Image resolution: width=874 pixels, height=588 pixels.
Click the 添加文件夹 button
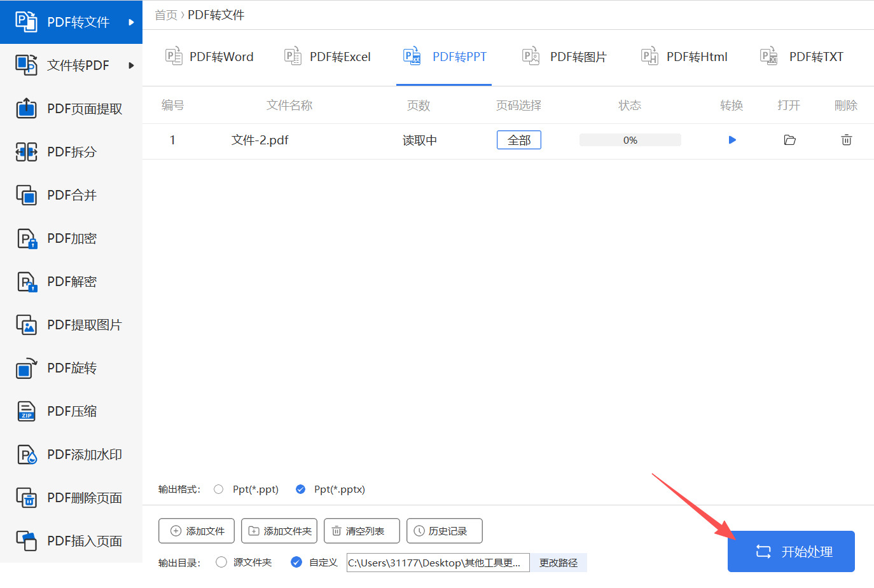click(x=279, y=531)
